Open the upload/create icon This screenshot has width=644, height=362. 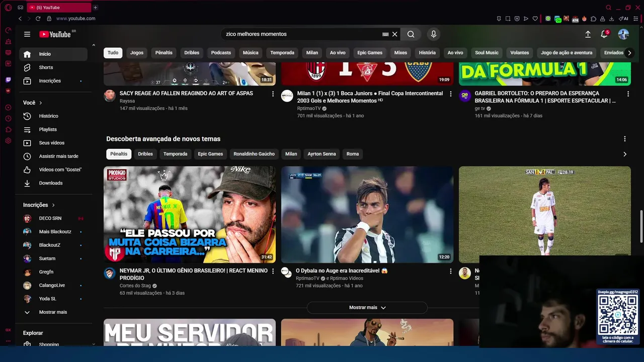coord(588,34)
